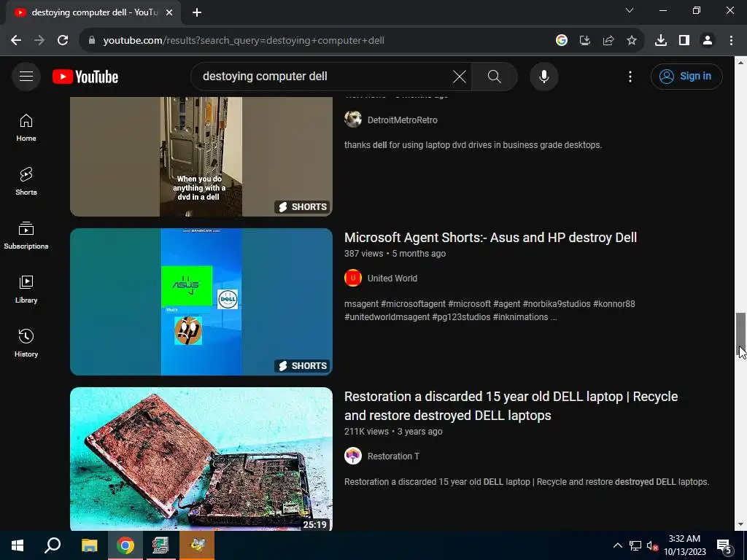Start voice search with microphone icon
The image size is (747, 560).
pyautogui.click(x=543, y=76)
